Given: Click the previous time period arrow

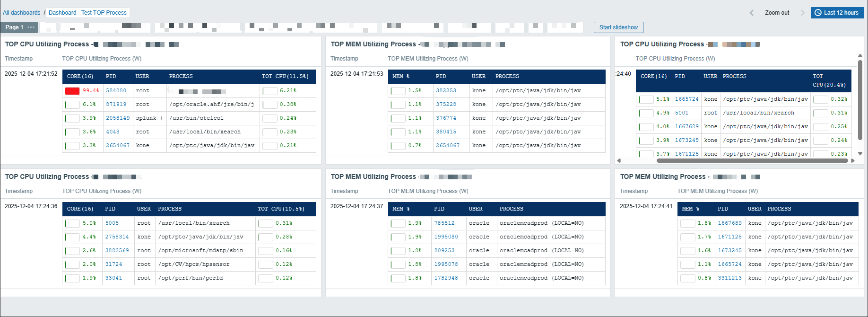Looking at the screenshot, I should coord(752,13).
